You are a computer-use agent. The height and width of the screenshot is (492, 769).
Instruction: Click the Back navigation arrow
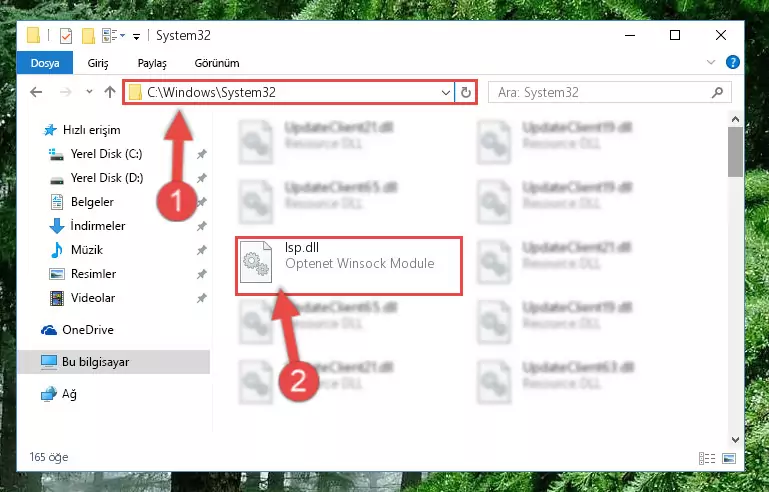coord(36,92)
